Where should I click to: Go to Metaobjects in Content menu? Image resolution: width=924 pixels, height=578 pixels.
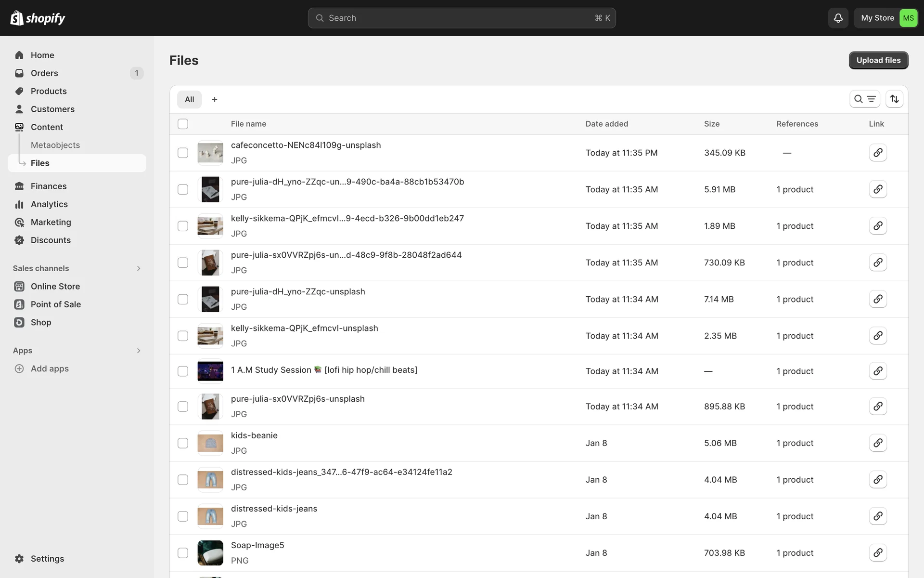55,145
